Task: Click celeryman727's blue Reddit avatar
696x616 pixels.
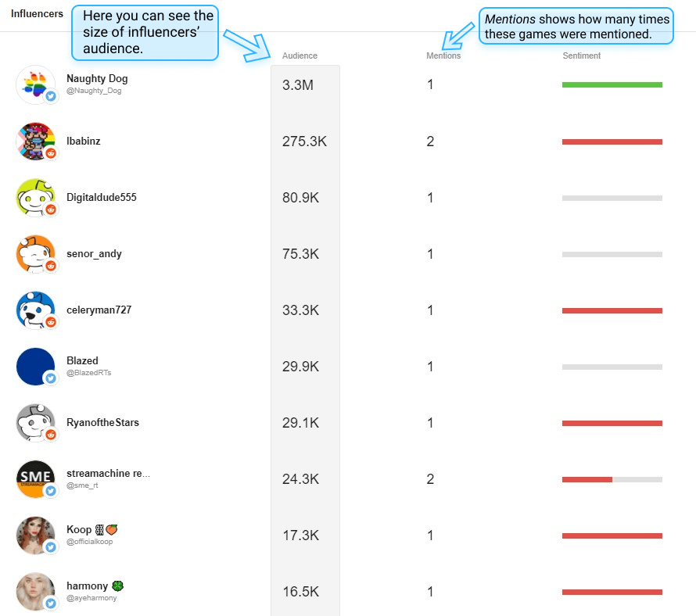Action: coord(37,310)
